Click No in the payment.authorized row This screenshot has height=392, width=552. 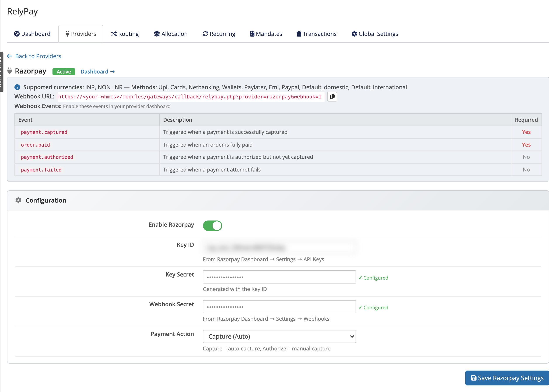pos(526,157)
